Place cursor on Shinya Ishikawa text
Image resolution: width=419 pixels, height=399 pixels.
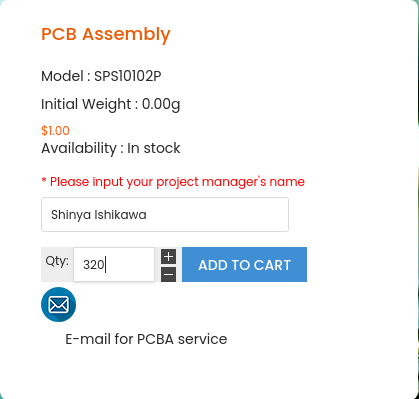coord(99,215)
